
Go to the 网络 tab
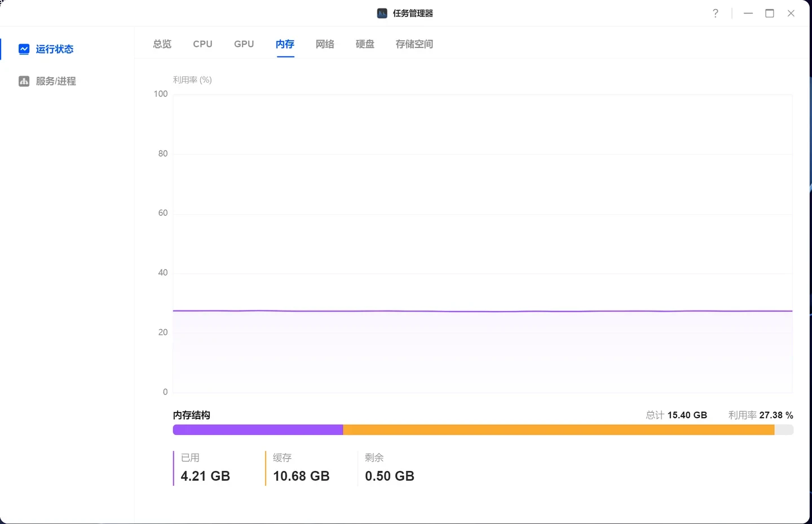click(325, 44)
